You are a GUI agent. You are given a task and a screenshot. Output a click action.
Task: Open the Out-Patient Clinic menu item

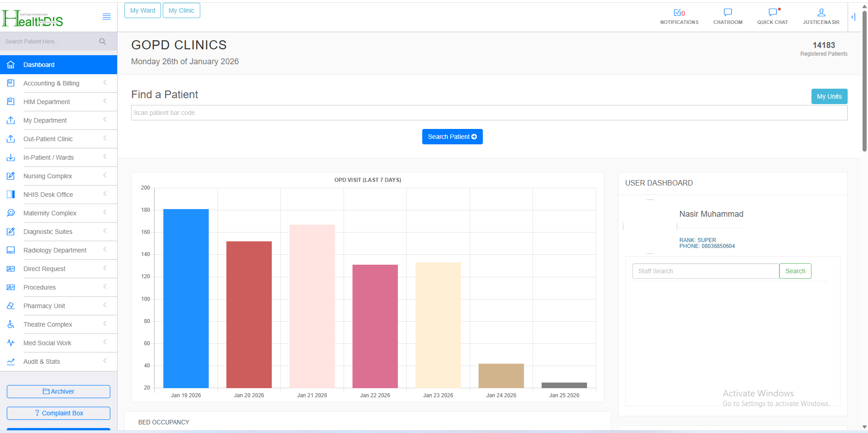(48, 139)
